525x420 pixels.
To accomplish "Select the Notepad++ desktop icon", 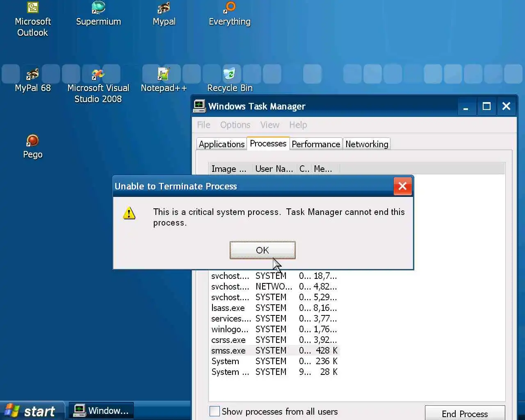I will point(164,80).
